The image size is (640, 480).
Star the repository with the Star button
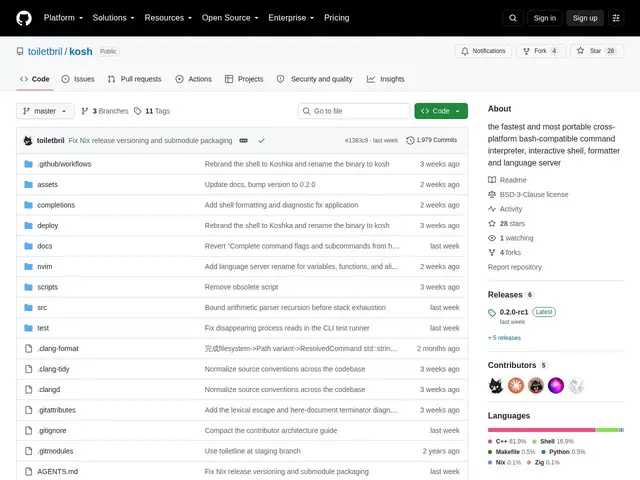tap(596, 51)
